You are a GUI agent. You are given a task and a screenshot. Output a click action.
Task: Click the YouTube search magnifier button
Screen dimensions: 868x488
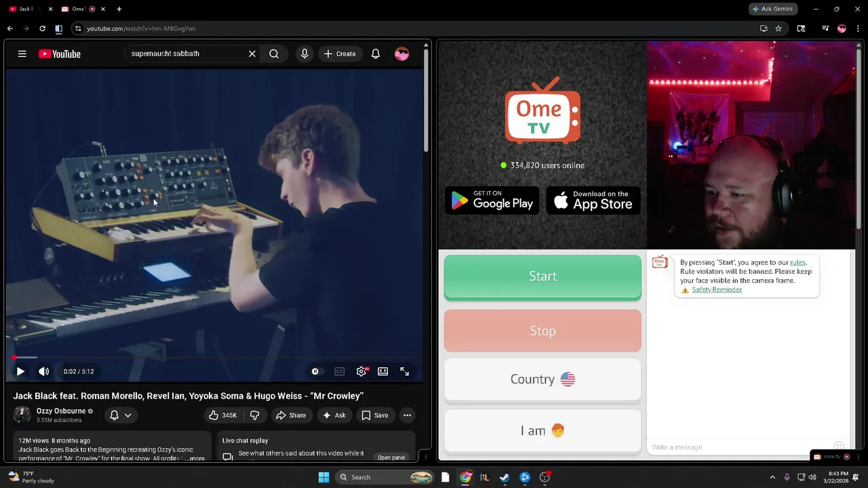tap(274, 54)
